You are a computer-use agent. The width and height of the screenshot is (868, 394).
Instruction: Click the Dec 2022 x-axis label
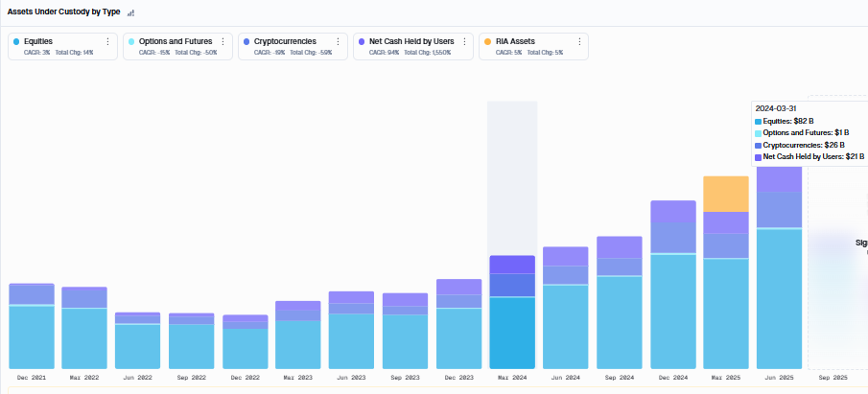pyautogui.click(x=246, y=378)
